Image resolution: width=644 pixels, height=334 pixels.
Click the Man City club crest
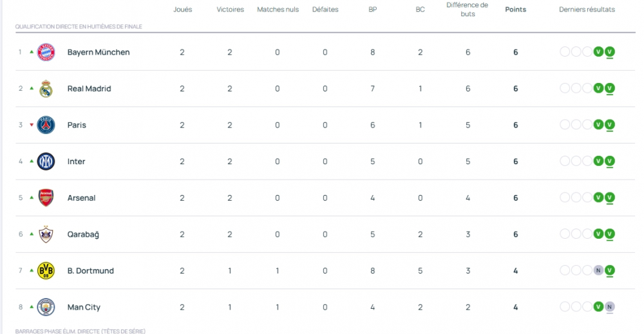(x=46, y=307)
